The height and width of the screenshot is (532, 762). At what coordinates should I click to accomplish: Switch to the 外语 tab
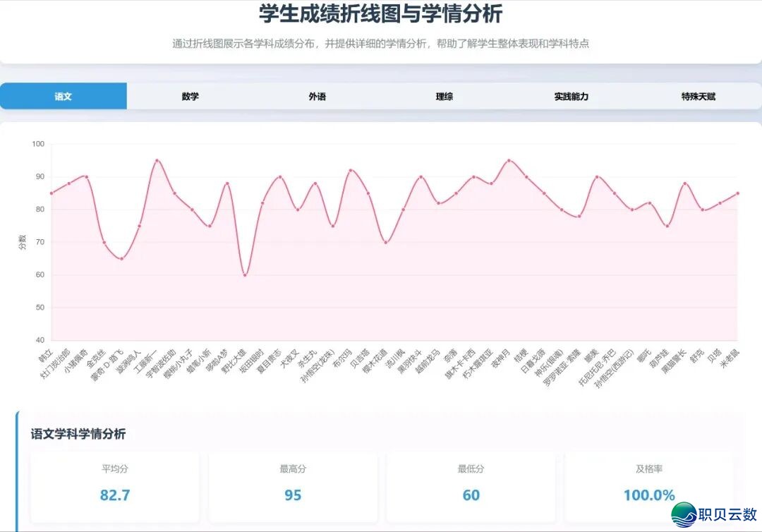point(317,96)
